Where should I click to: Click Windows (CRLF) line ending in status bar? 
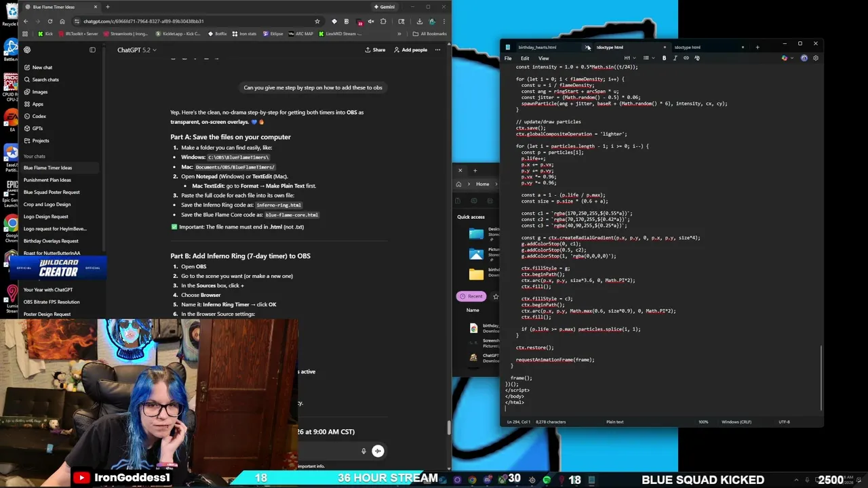point(736,422)
